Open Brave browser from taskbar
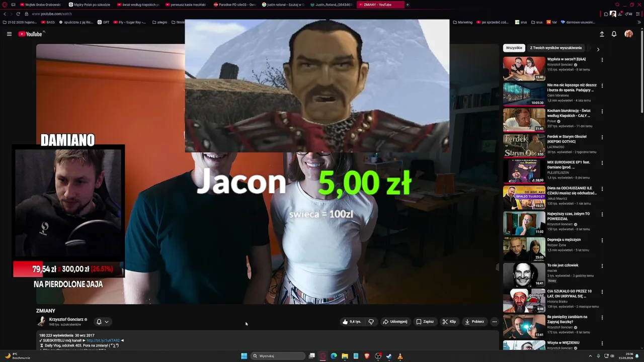 click(367, 356)
